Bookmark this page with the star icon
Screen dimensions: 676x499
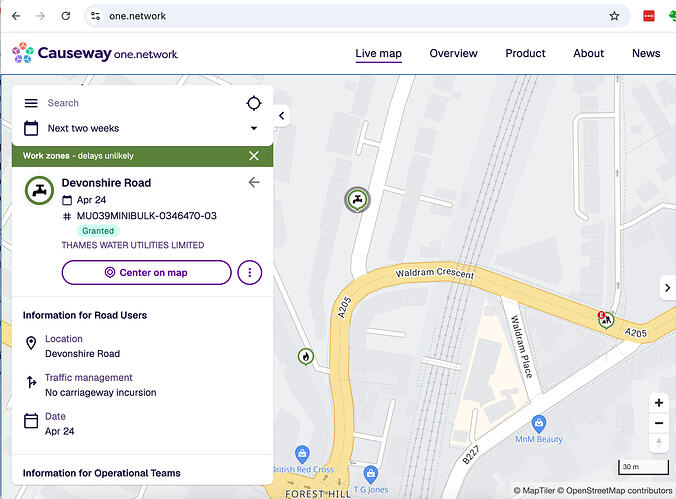[x=614, y=16]
